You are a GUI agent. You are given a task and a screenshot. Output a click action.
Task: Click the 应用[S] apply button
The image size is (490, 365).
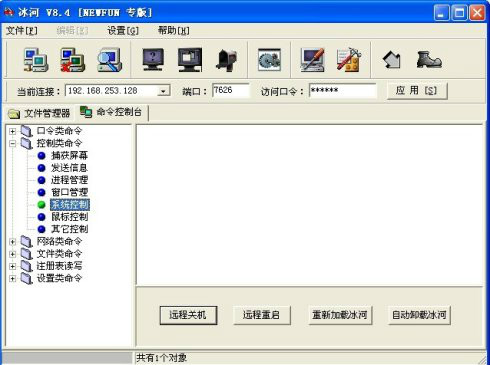click(x=417, y=91)
